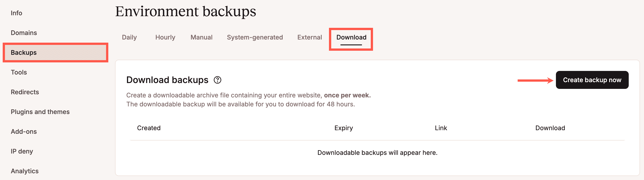Switch to the Daily backups tab
Screen dimensions: 644x180
[x=129, y=37]
